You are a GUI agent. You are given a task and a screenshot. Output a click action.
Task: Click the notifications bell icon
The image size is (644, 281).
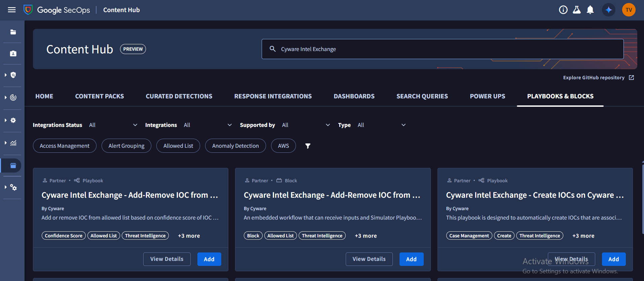[x=590, y=10]
